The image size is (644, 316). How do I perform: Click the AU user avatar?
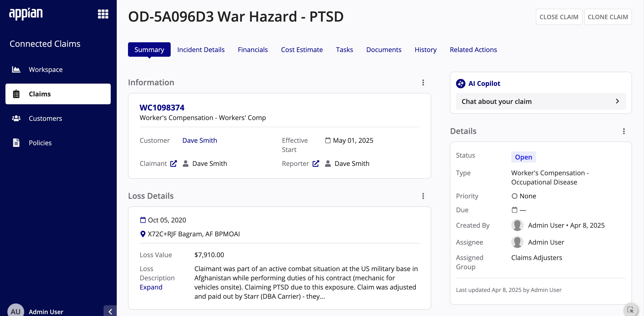(x=15, y=311)
